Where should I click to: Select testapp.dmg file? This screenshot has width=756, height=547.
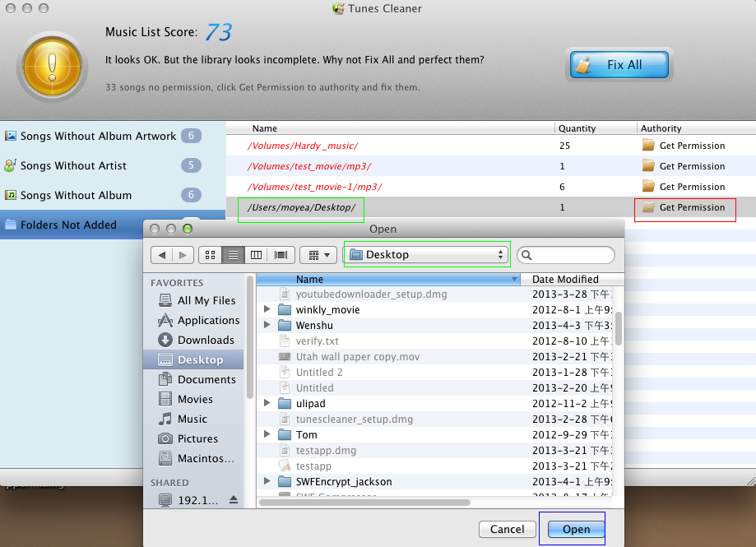(x=434, y=450)
